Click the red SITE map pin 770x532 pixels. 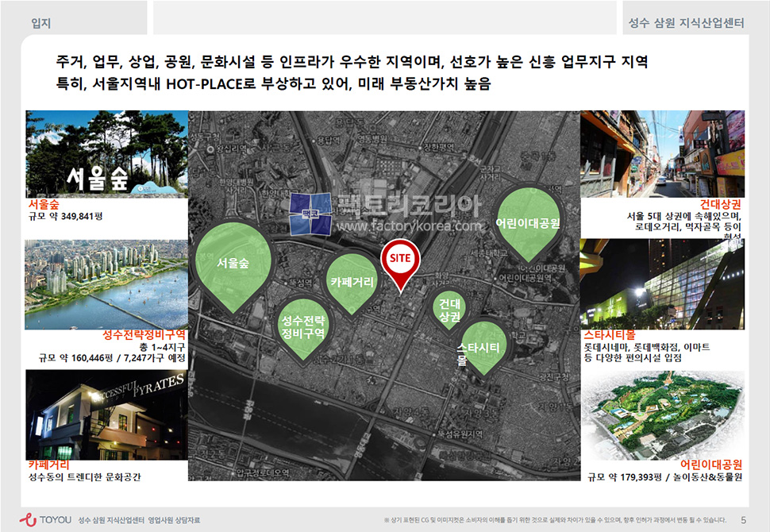coord(400,265)
